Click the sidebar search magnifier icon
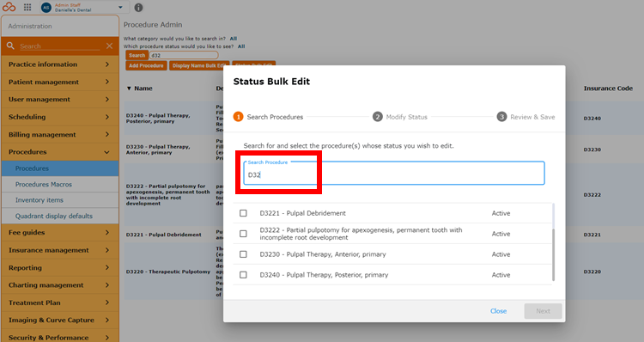Viewport: 644px width, 342px height. pyautogui.click(x=10, y=46)
